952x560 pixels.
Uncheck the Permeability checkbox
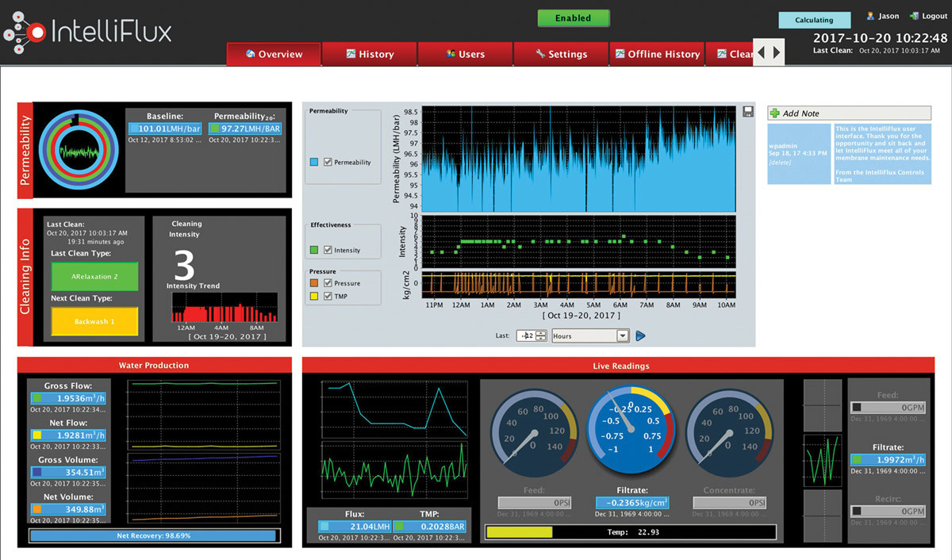(328, 162)
